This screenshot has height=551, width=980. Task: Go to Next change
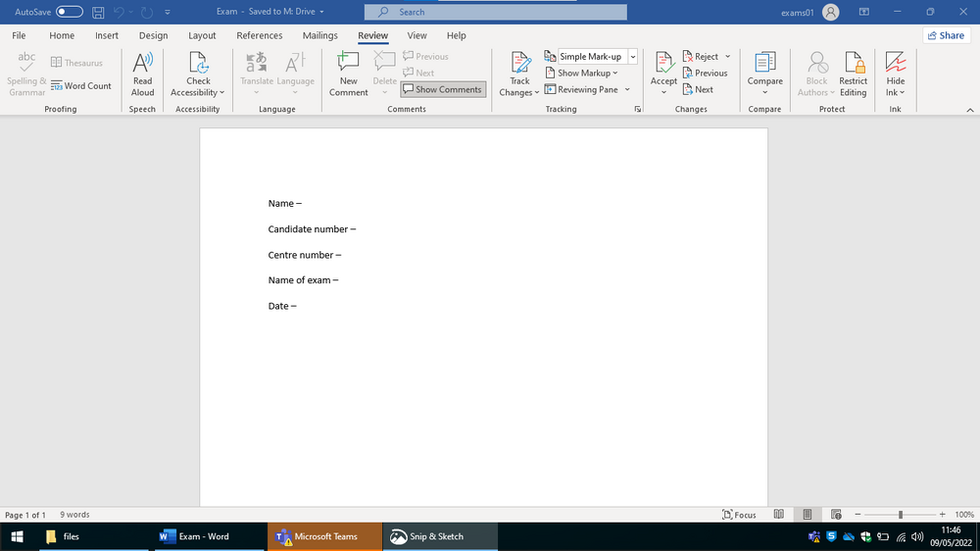pyautogui.click(x=698, y=89)
